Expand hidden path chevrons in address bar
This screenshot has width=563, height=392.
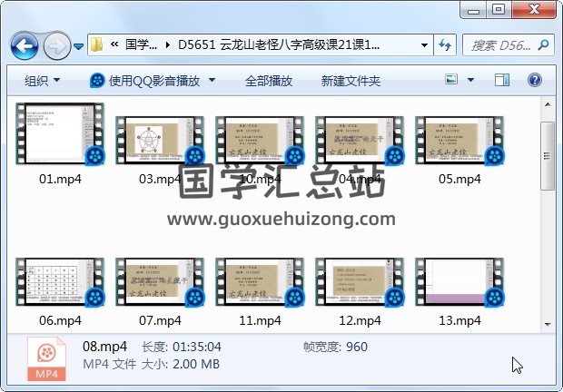click(x=114, y=44)
